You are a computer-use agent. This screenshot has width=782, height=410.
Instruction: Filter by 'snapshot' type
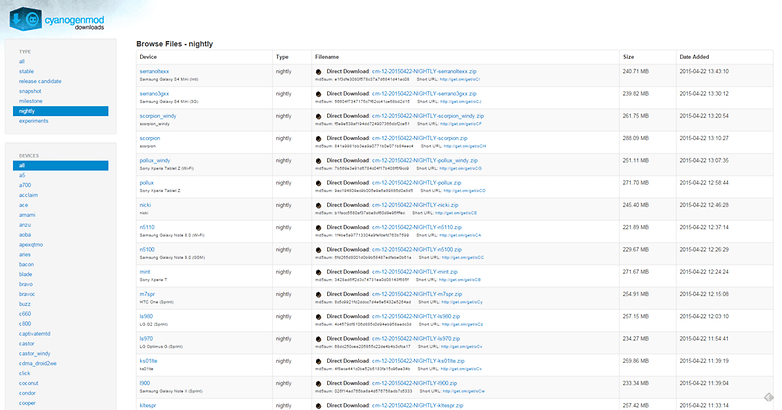click(30, 91)
